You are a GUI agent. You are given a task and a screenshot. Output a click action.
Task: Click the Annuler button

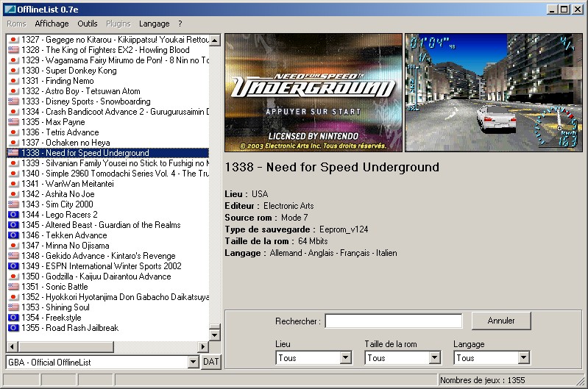click(x=501, y=321)
